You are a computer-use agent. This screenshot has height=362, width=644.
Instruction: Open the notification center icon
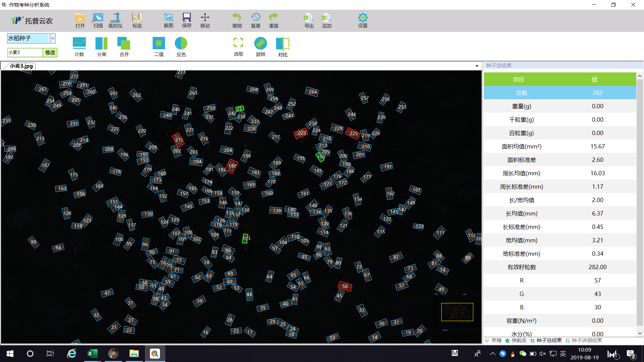pos(631,354)
